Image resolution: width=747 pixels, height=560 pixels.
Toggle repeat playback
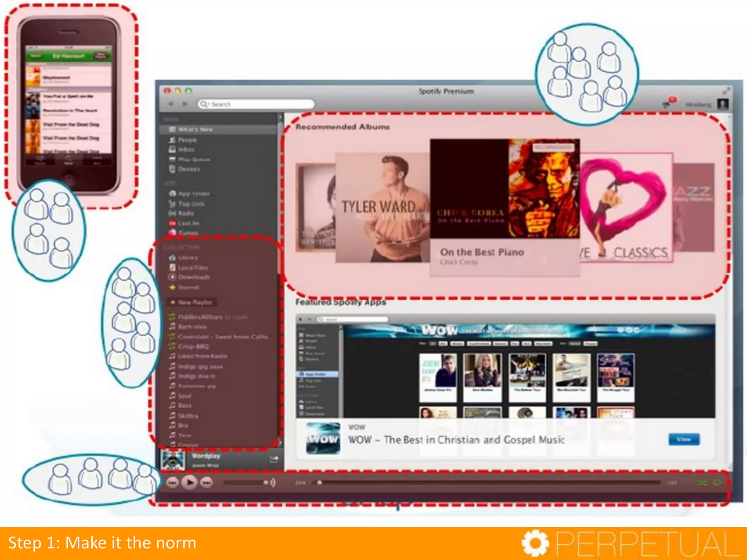pos(717,483)
